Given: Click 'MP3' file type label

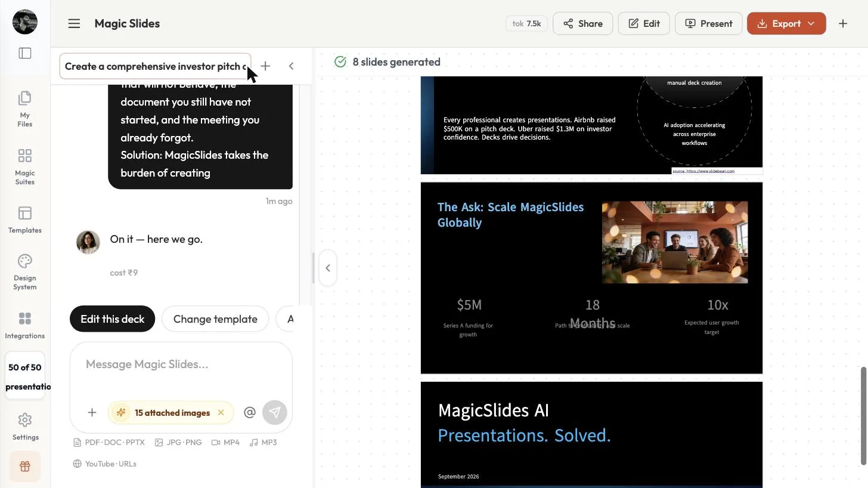Looking at the screenshot, I should [x=263, y=443].
